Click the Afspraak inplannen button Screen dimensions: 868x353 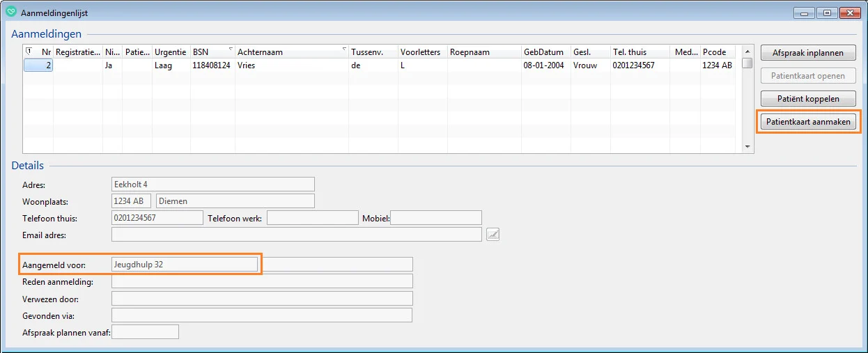(x=807, y=53)
